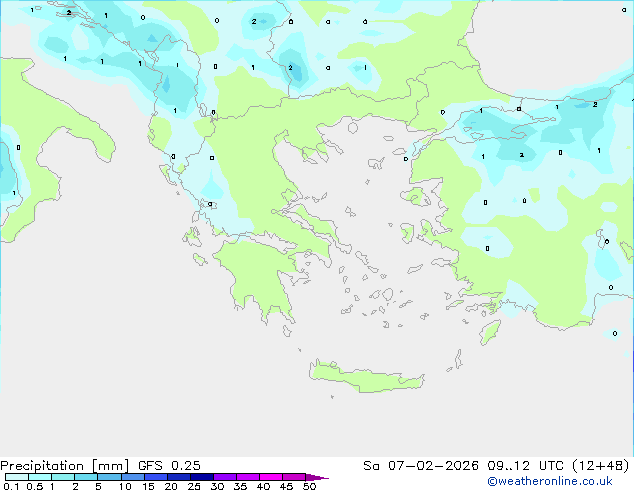
Task: Pick the legend swatch between 20 and 25
Action: [178, 477]
